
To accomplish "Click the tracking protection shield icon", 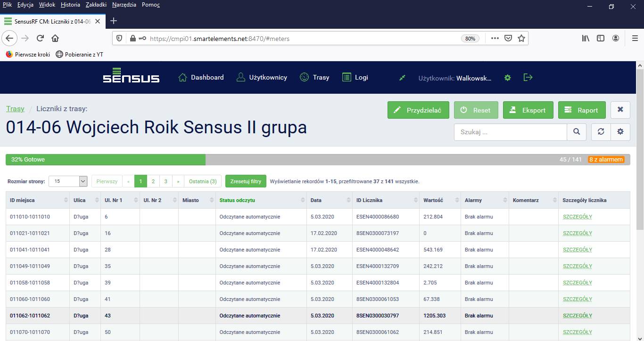I will pyautogui.click(x=119, y=38).
